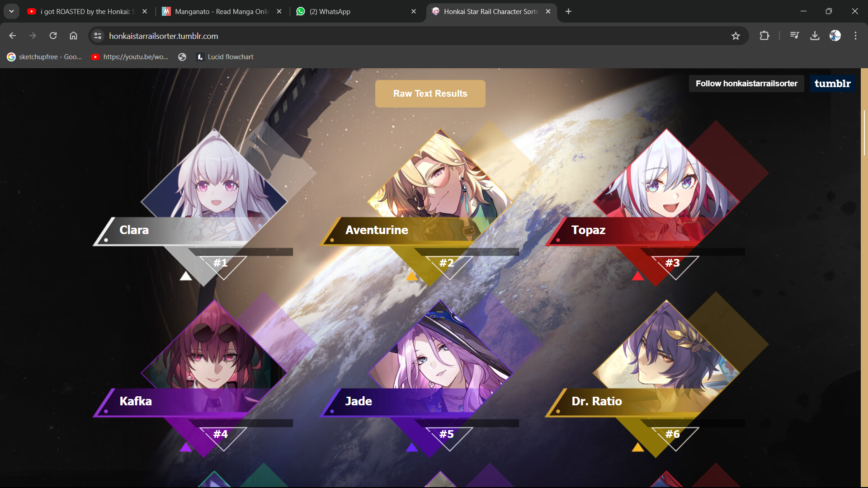Open the media playback controls
This screenshot has height=488, width=868.
tap(794, 36)
